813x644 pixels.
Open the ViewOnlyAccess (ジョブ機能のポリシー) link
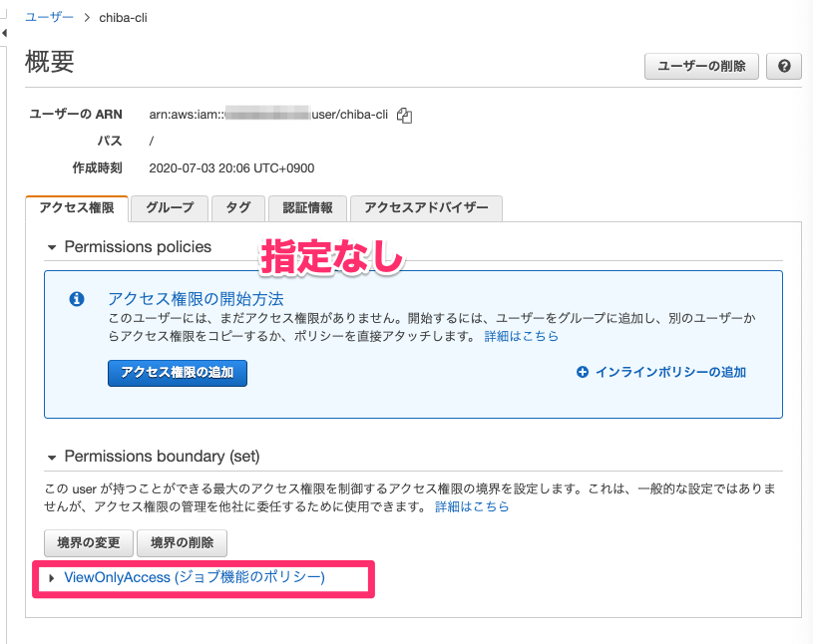coord(195,577)
